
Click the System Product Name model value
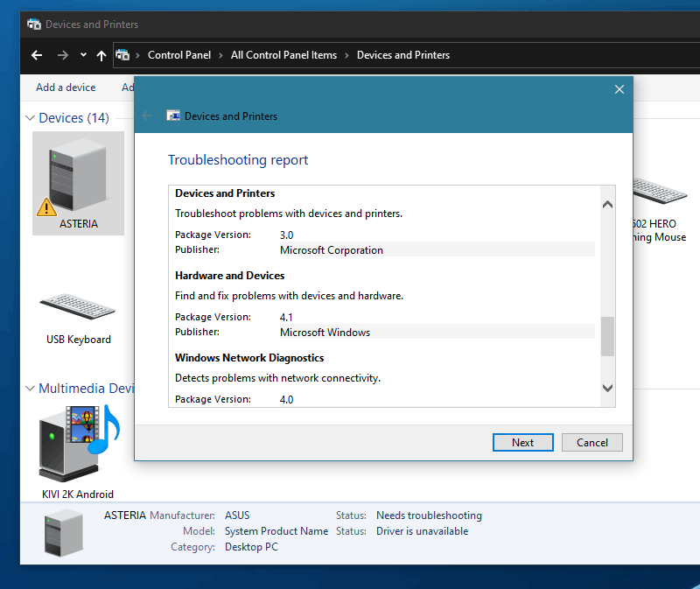coord(276,531)
